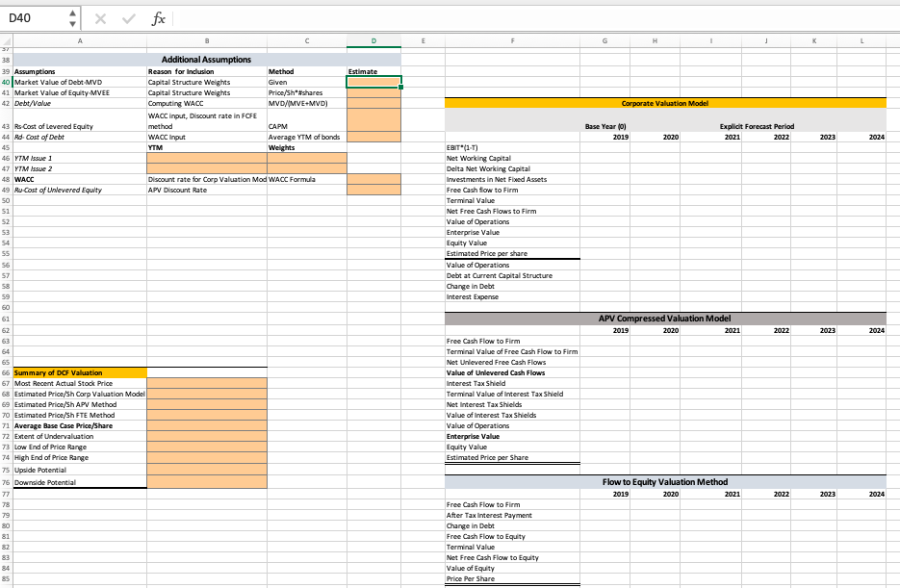
Task: Open the Name Box dropdown arrows
Action: coord(72,18)
